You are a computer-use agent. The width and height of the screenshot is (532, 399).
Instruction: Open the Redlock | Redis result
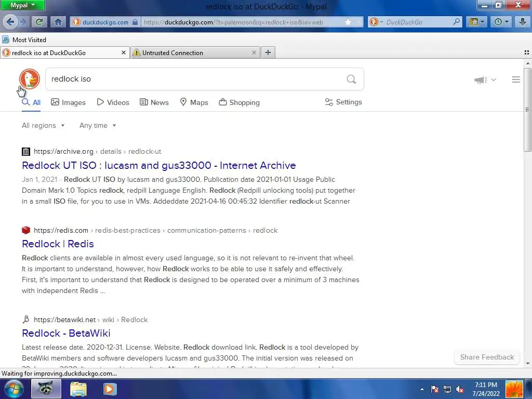[x=58, y=244]
